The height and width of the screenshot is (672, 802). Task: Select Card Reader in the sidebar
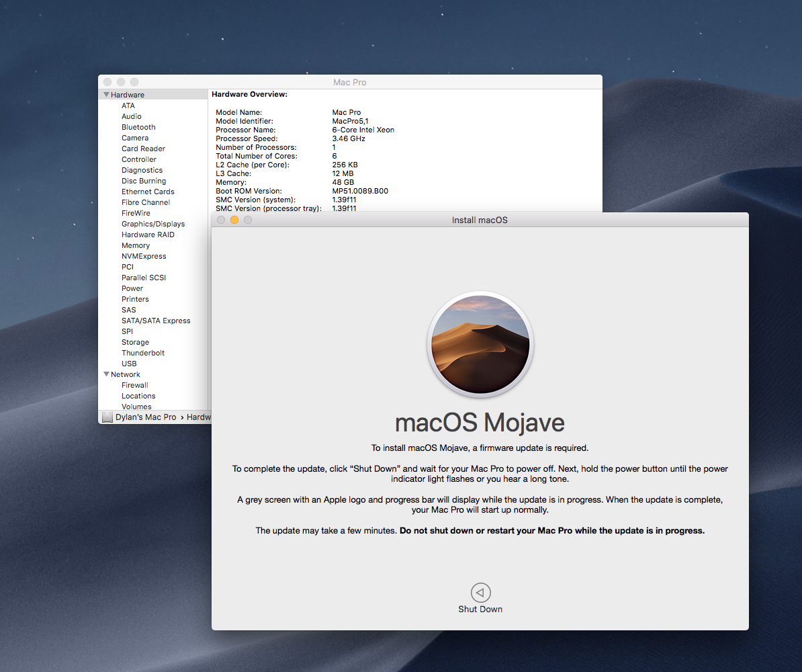pyautogui.click(x=143, y=149)
